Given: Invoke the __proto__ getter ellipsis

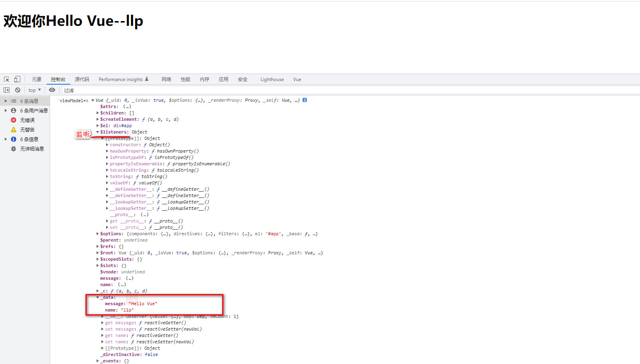Looking at the screenshot, I should click(x=145, y=215).
